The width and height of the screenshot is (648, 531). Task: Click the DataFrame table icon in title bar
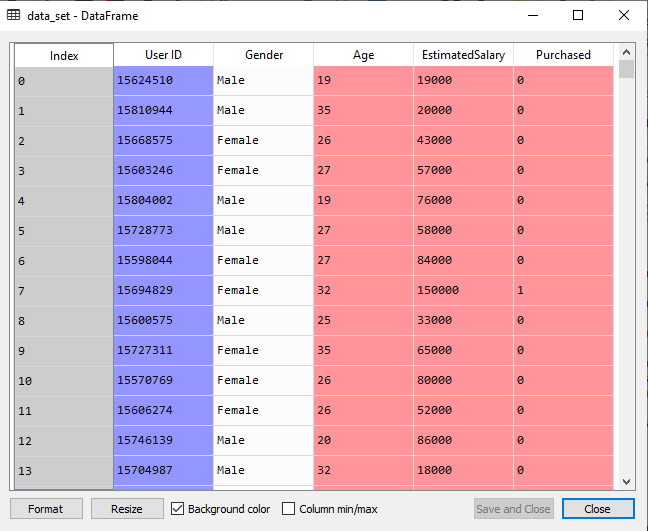[14, 15]
